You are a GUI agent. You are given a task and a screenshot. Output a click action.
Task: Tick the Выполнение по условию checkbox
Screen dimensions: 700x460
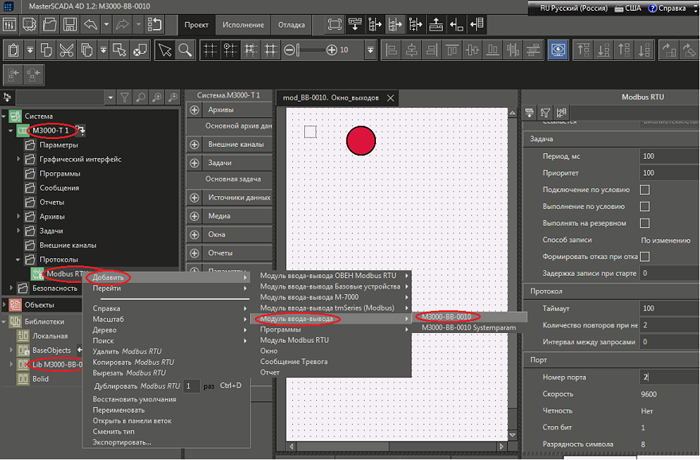tap(644, 206)
